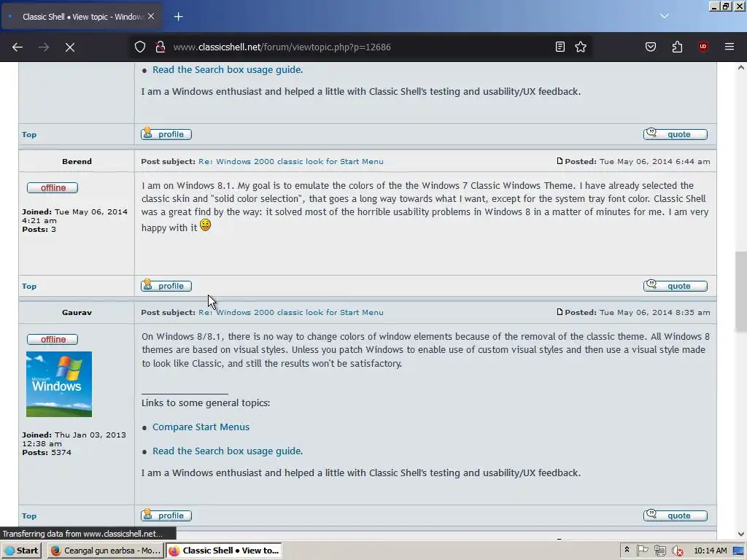Click the post icon beside Berend's Posted date

560,161
